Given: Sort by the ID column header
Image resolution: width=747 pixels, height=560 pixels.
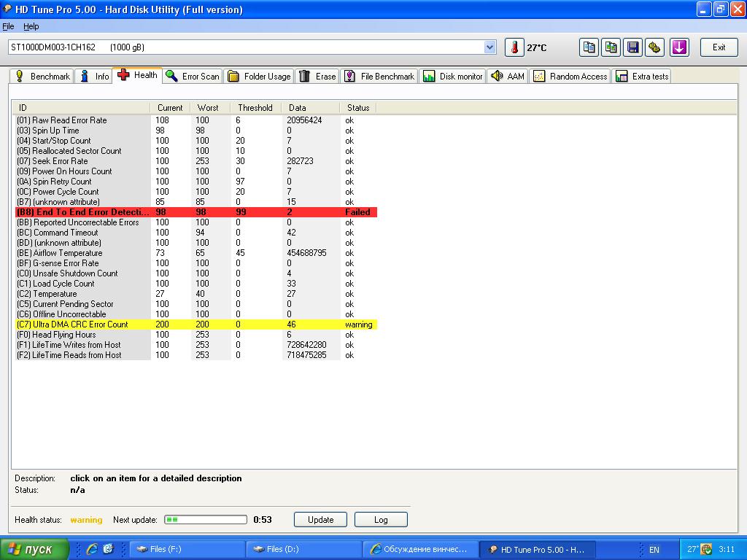Looking at the screenshot, I should (x=81, y=108).
